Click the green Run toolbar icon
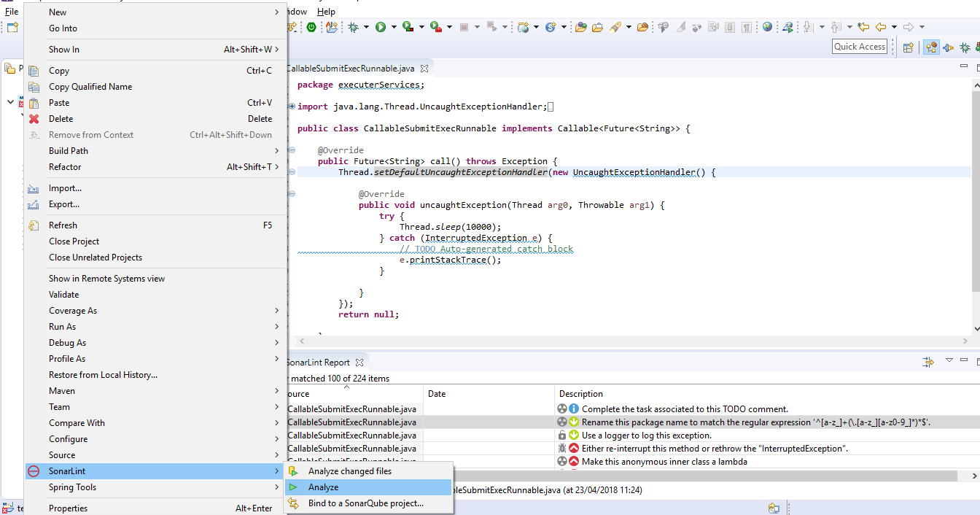Image resolution: width=980 pixels, height=515 pixels. pos(381,27)
